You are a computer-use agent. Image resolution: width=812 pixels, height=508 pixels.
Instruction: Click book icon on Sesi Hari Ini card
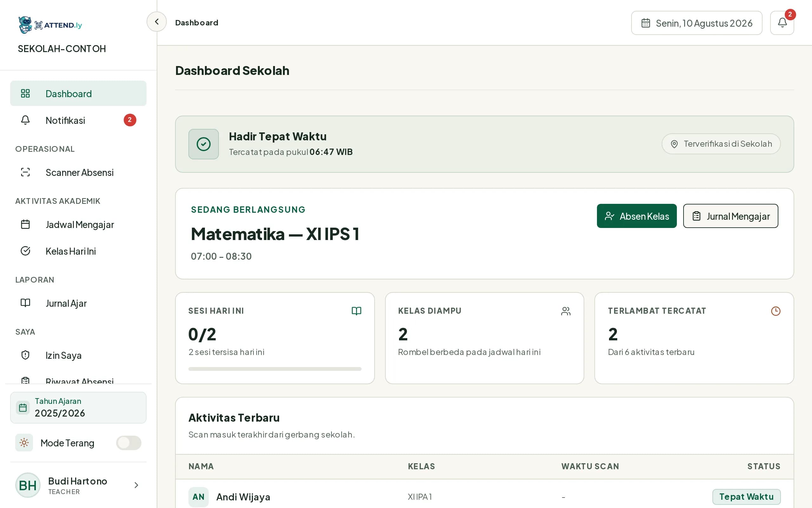pyautogui.click(x=356, y=311)
